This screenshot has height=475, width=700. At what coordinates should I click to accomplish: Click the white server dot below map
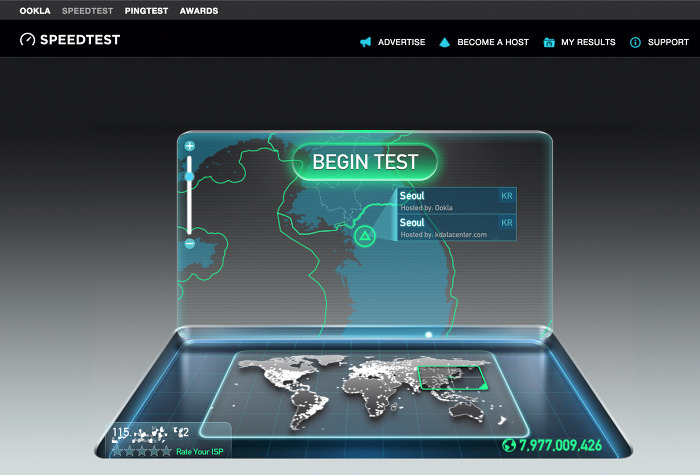coord(429,334)
